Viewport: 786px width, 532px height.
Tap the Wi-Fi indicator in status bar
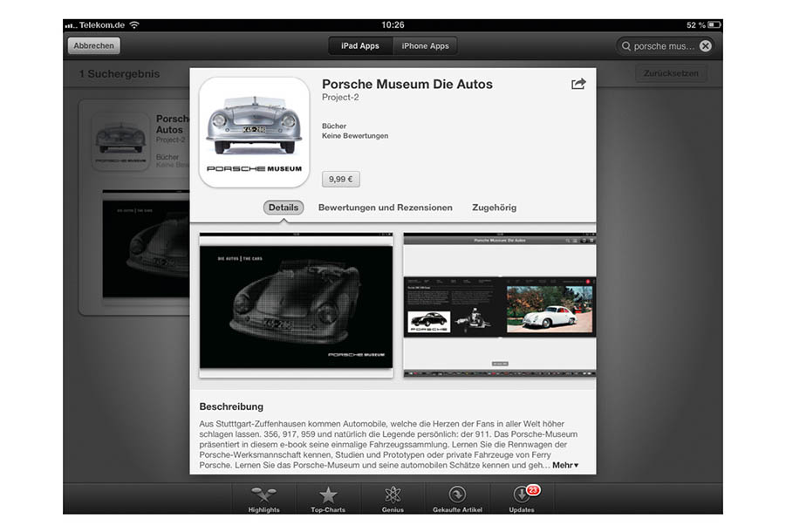coord(134,24)
